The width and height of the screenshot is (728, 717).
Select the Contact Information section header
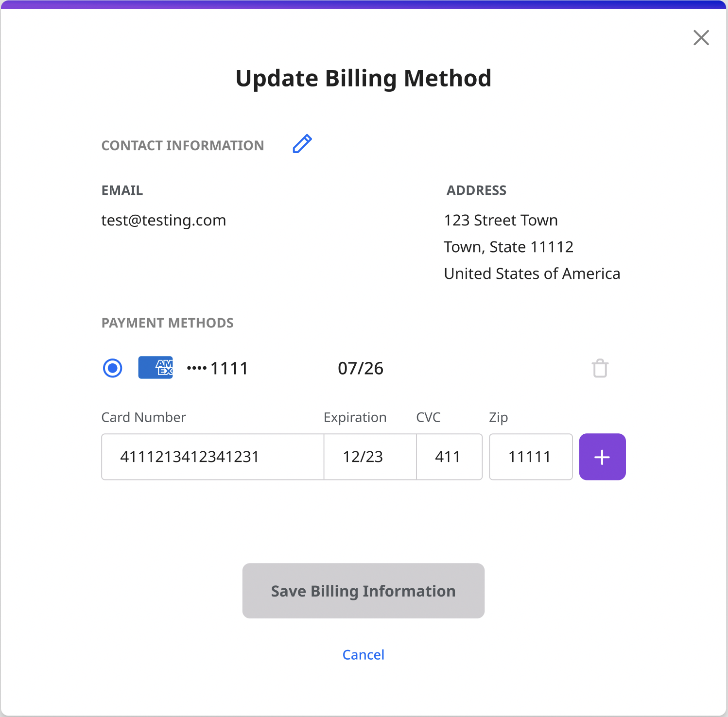(x=182, y=145)
